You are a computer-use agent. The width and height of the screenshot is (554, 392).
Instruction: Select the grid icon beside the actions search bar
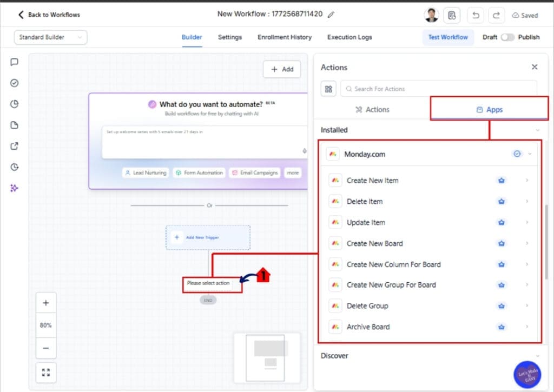click(x=328, y=88)
